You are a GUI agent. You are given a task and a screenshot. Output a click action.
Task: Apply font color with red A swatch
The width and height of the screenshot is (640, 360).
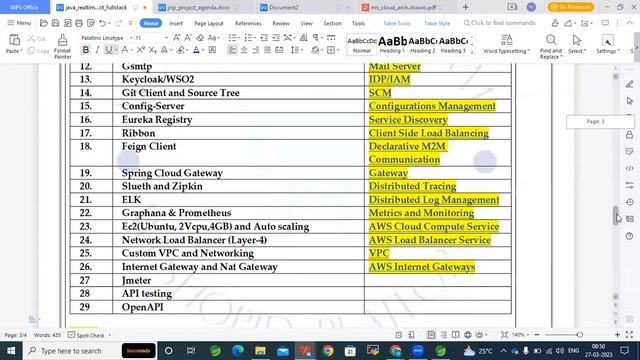pos(196,50)
